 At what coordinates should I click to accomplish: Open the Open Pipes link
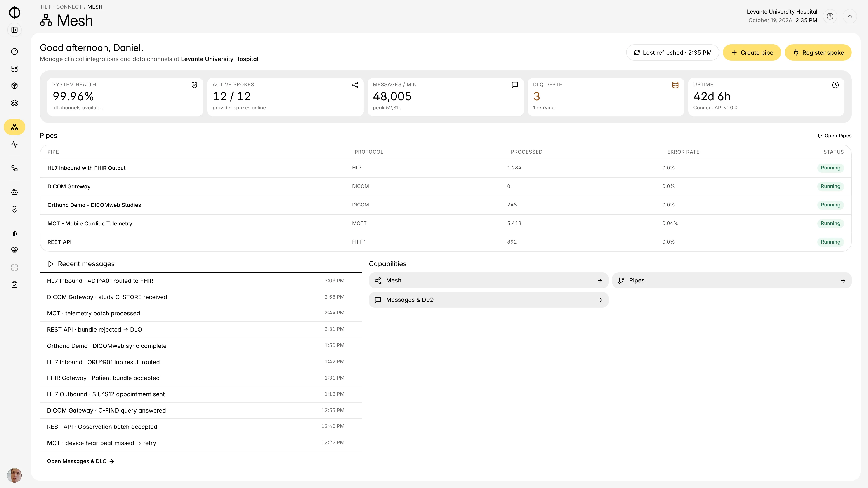[x=834, y=136]
